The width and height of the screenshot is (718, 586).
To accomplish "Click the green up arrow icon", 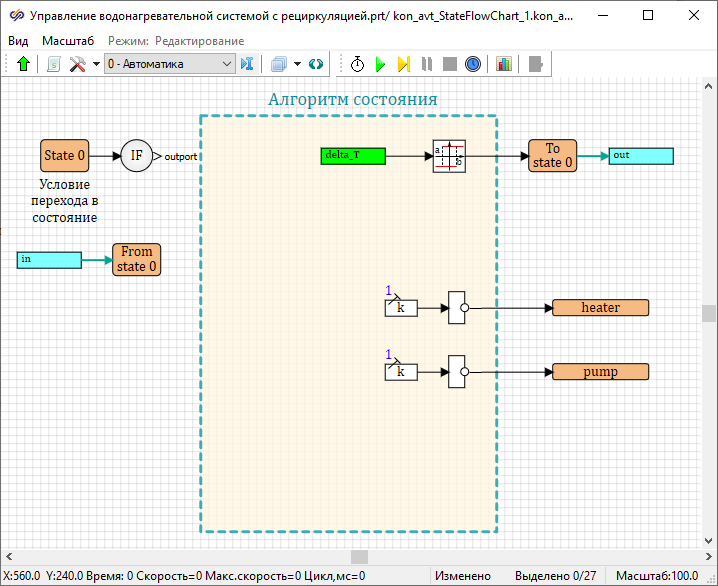I will pos(24,64).
